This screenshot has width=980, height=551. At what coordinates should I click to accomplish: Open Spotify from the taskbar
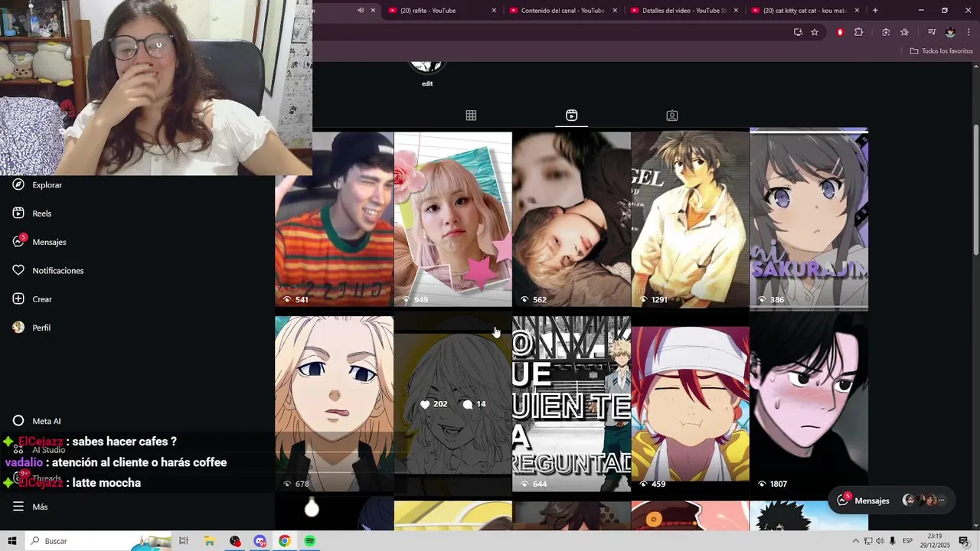click(x=309, y=541)
